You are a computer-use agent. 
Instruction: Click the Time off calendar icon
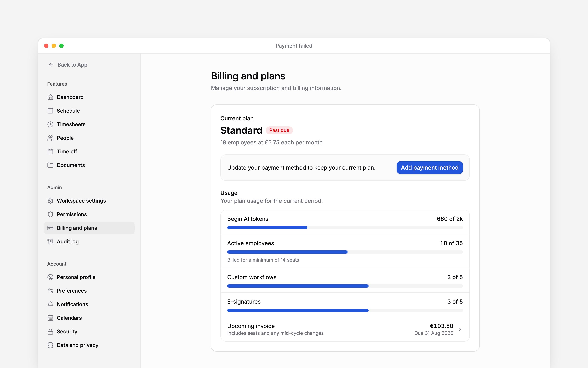pyautogui.click(x=50, y=152)
